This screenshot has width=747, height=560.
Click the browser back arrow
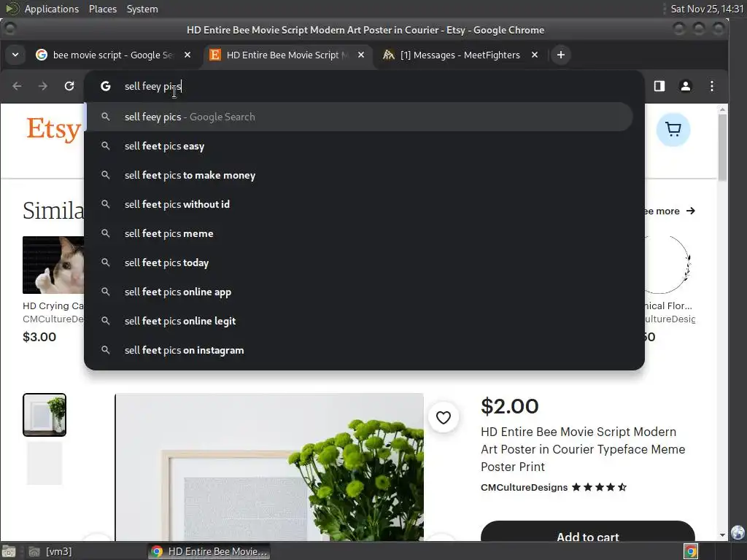pyautogui.click(x=18, y=86)
